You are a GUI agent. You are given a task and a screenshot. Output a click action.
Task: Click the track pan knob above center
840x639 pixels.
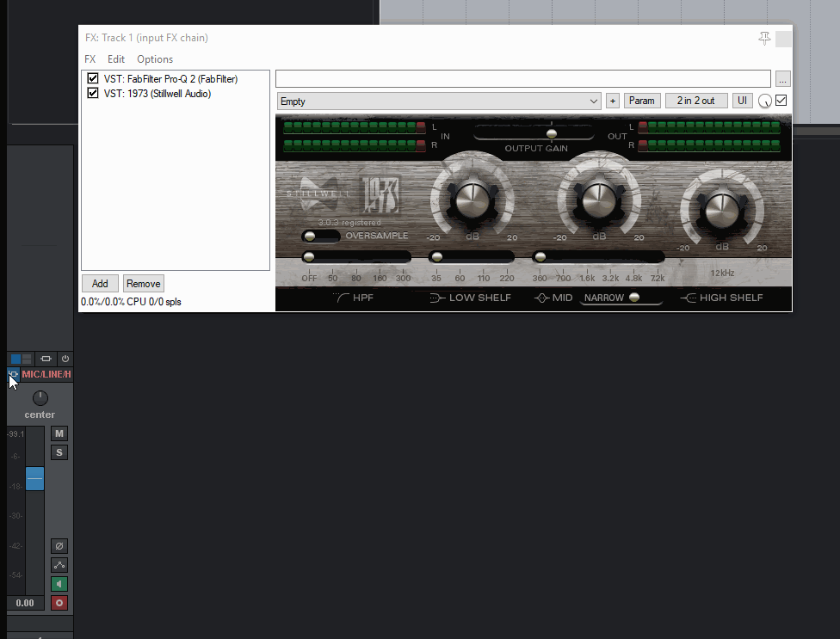click(x=40, y=398)
